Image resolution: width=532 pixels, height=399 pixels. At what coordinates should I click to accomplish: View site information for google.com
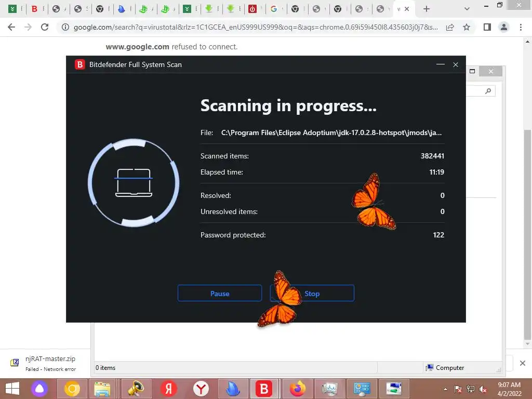pyautogui.click(x=65, y=27)
